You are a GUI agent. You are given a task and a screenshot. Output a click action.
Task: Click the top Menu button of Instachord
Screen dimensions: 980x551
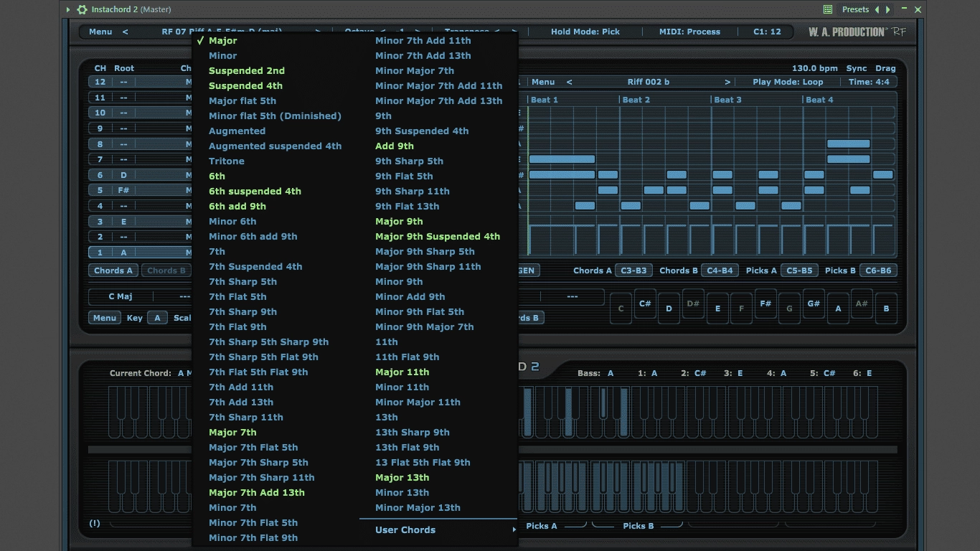[x=100, y=32]
